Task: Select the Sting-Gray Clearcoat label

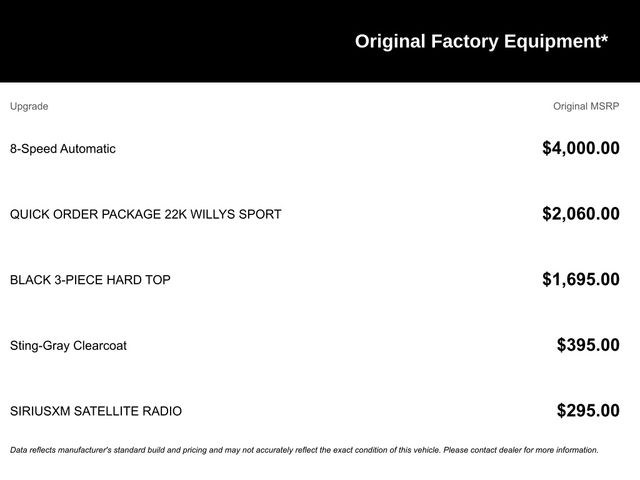Action: [68, 346]
